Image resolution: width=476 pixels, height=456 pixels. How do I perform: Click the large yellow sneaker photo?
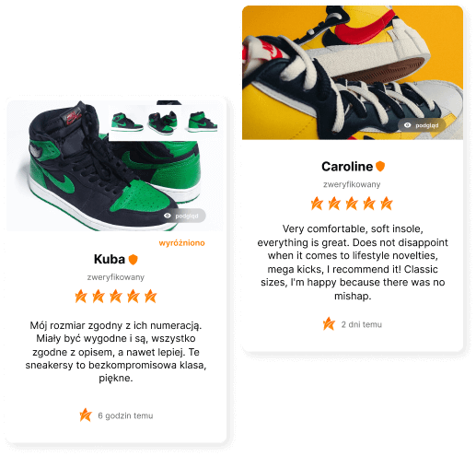click(x=353, y=73)
